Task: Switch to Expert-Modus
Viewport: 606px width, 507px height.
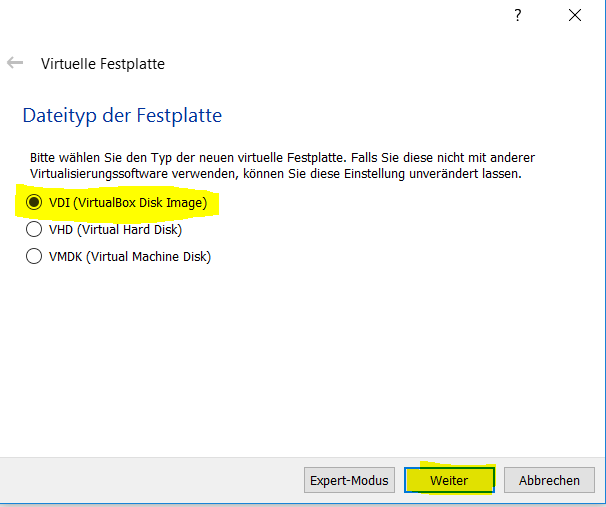Action: point(349,480)
